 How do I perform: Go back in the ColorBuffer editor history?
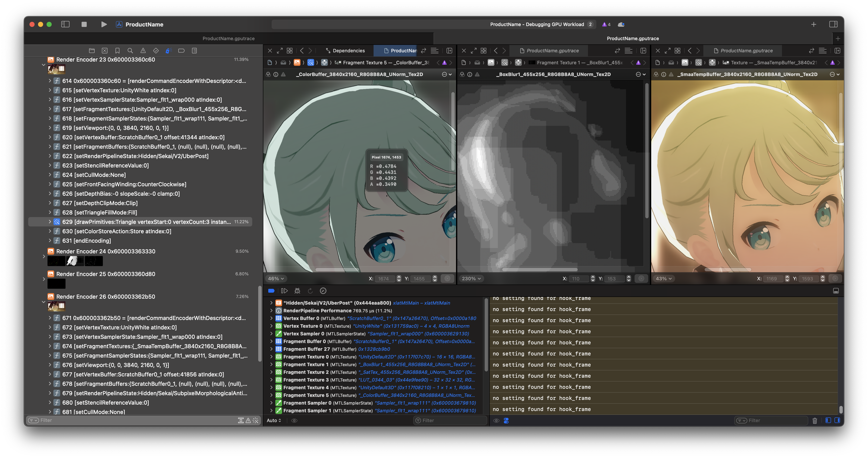pyautogui.click(x=302, y=51)
